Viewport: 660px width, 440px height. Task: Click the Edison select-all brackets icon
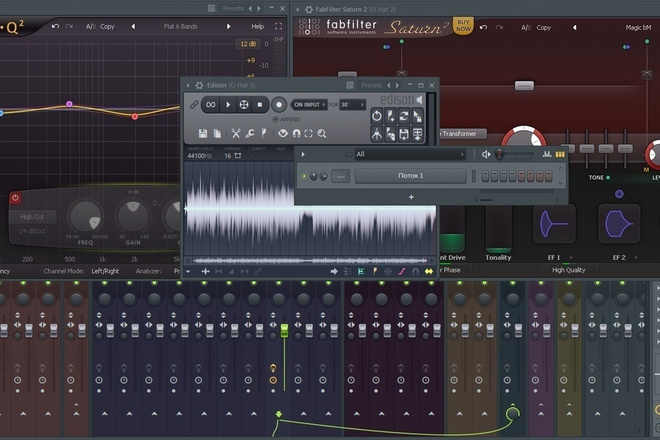[309, 133]
